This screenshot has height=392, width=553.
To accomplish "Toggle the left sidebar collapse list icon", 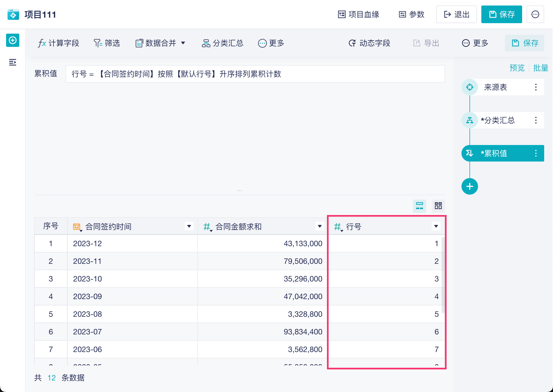I will click(x=13, y=62).
